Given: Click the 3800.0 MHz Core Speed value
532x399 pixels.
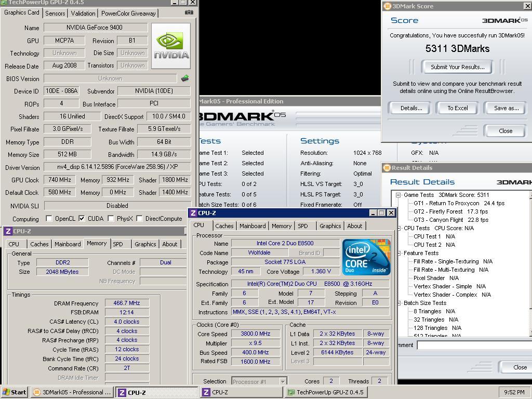Looking at the screenshot, I should 256,334.
